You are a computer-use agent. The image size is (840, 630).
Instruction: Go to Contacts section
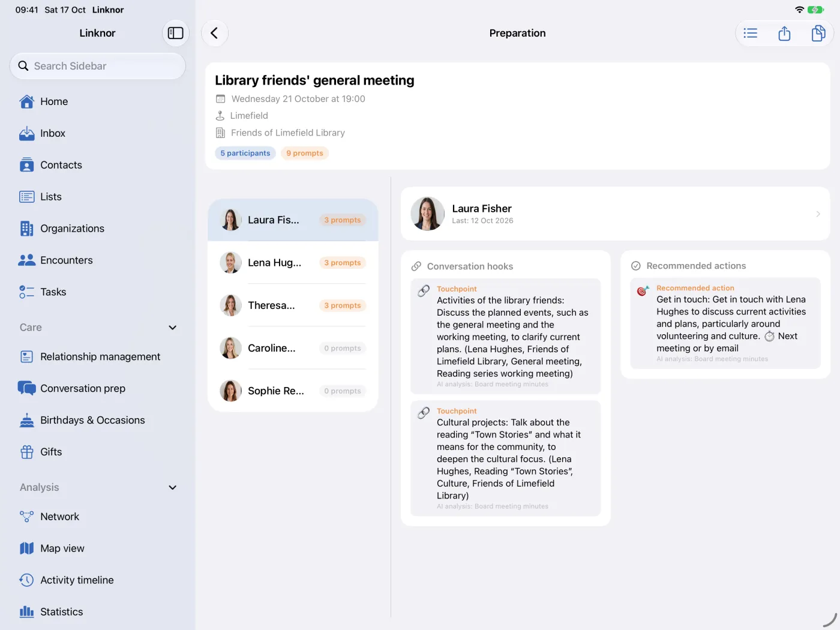click(98, 165)
